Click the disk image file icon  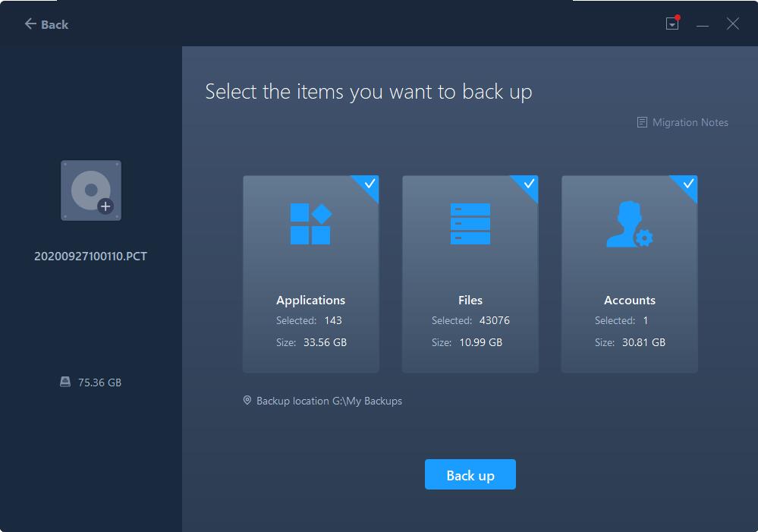coord(91,190)
